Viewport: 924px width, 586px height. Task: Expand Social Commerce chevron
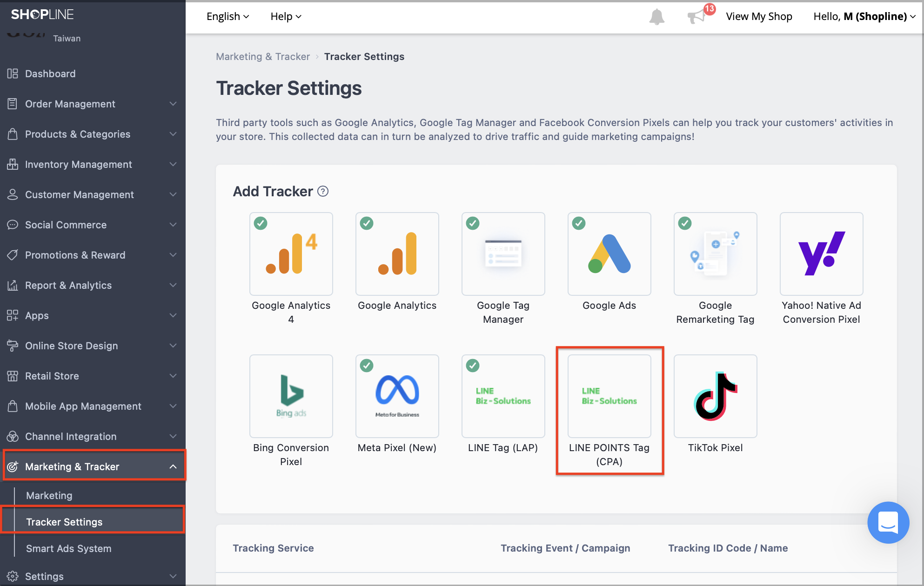173,225
